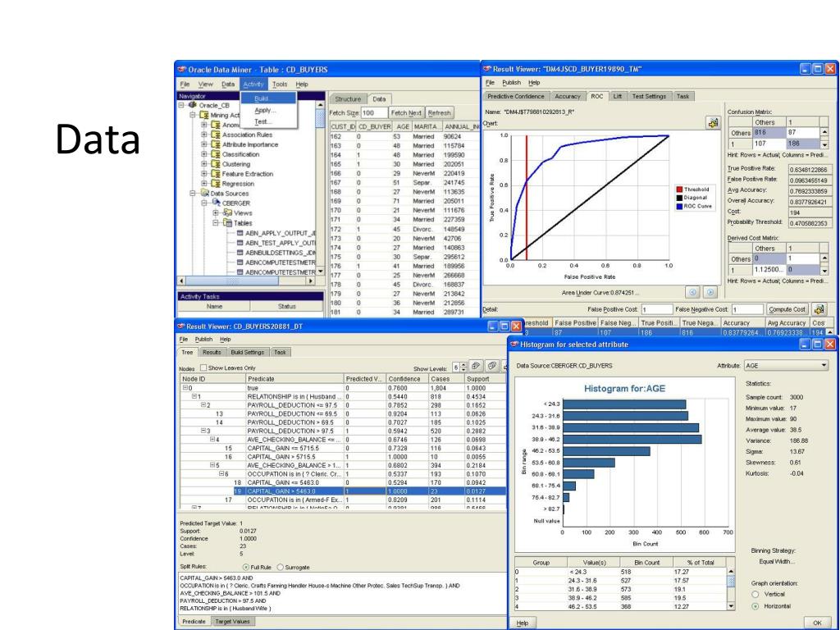Choose Test from the Activity menu
The width and height of the screenshot is (840, 630).
268,121
